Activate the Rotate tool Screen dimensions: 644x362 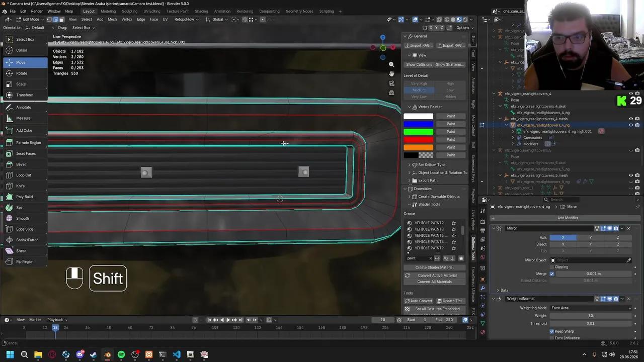click(25, 73)
